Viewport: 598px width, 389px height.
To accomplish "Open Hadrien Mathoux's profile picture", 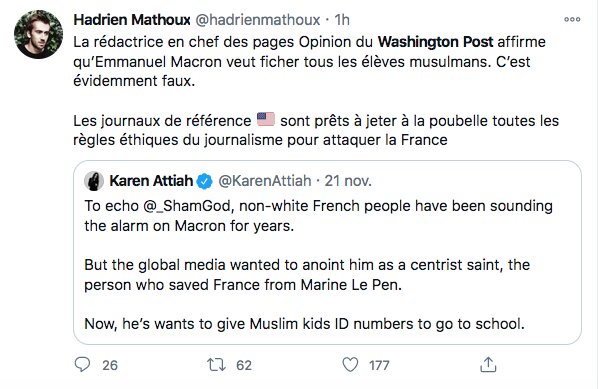I will point(39,34).
